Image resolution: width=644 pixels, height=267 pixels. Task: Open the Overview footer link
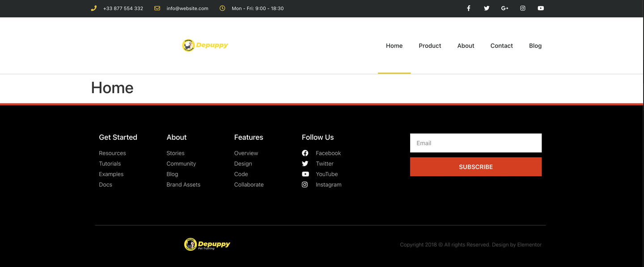pos(246,153)
